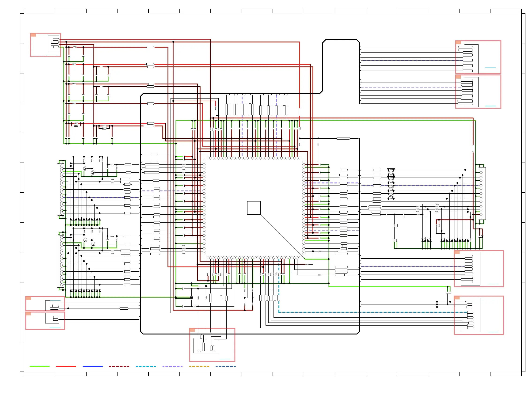The width and height of the screenshot is (532, 395).
Task: Click orange tag of uppermost right-side pink box
Action: (x=458, y=42)
